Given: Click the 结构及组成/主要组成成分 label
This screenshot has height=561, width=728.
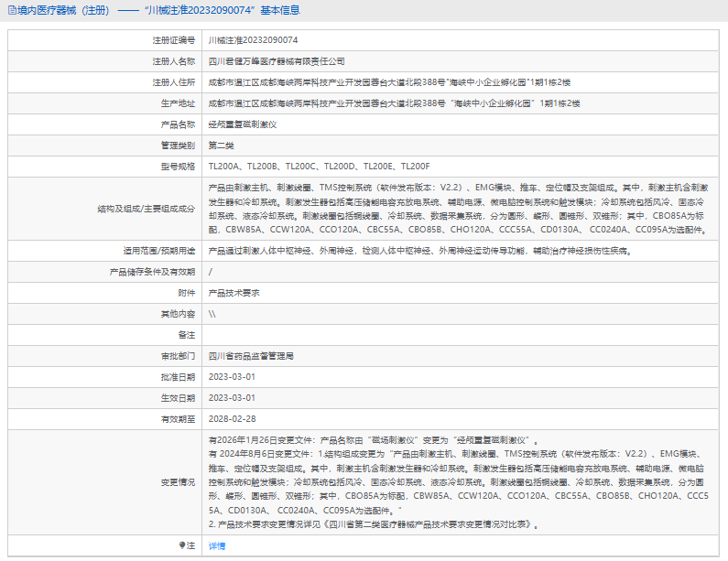Looking at the screenshot, I should (147, 209).
